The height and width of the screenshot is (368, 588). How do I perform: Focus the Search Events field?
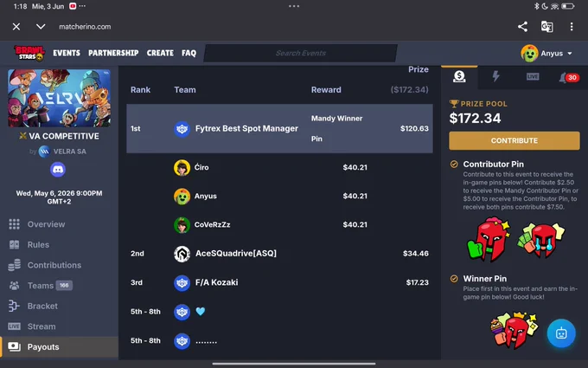coord(300,53)
